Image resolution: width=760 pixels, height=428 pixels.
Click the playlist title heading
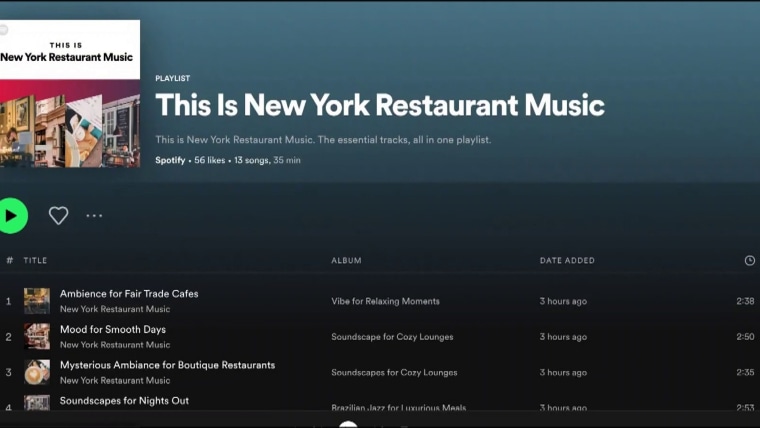[x=380, y=105]
